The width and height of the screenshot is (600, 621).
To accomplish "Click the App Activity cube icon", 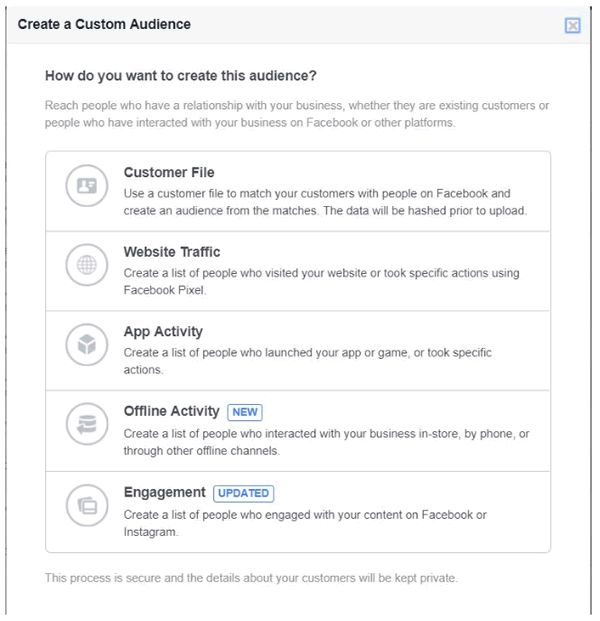I will 86,346.
